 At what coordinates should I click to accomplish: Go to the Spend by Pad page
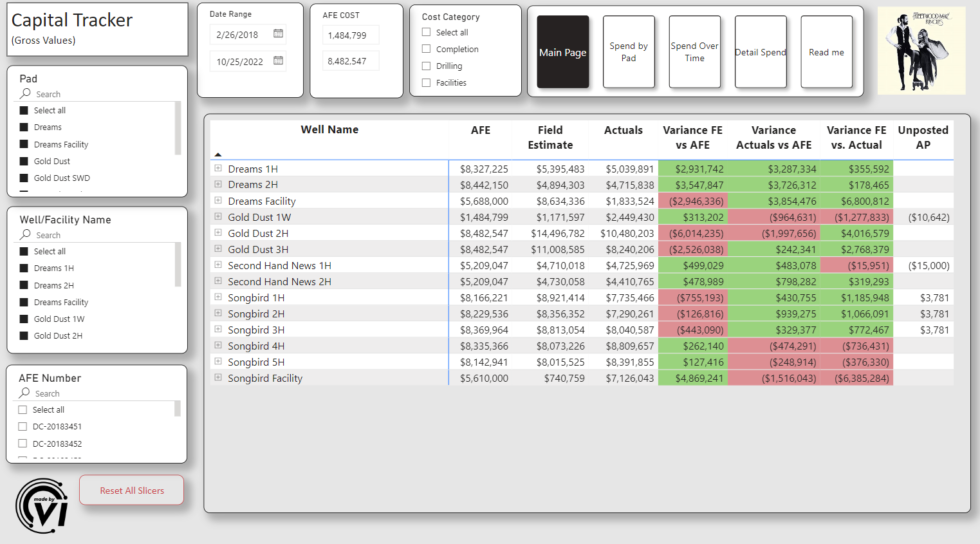[628, 52]
